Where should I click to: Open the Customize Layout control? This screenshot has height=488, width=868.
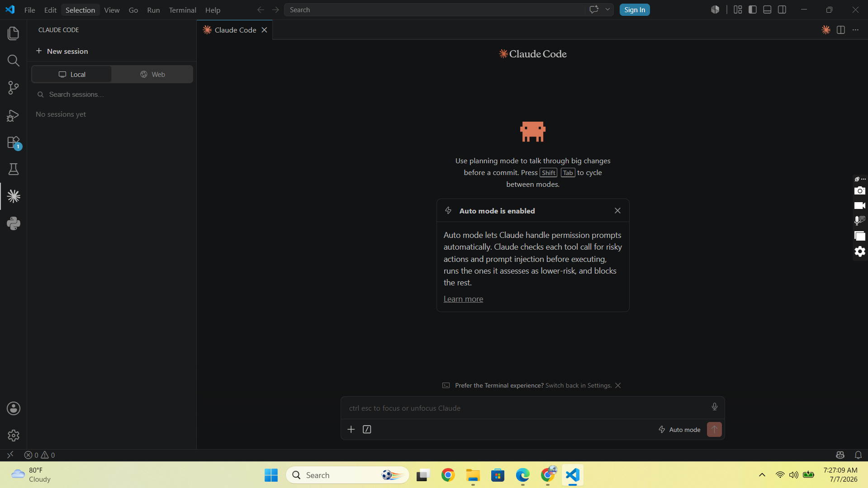738,9
